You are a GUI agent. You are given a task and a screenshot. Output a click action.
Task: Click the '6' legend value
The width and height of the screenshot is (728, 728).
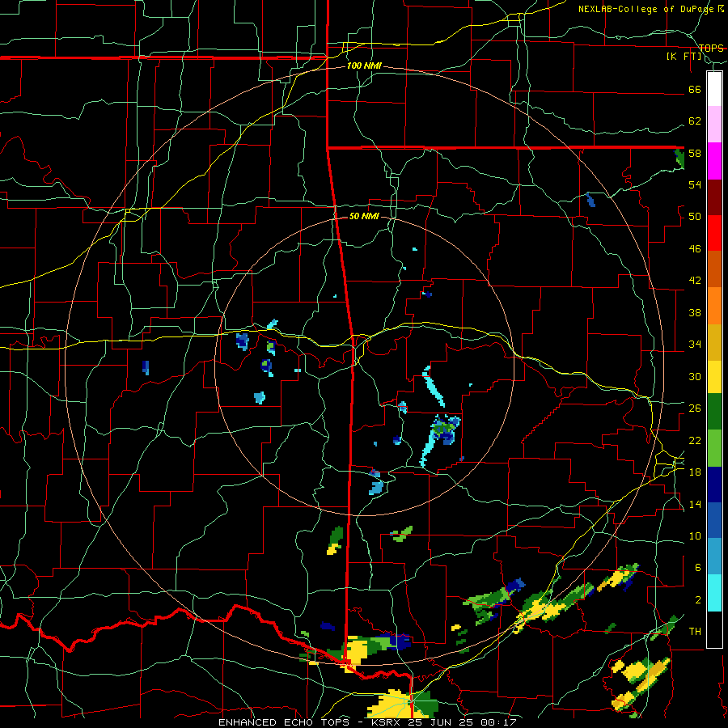tap(698, 567)
